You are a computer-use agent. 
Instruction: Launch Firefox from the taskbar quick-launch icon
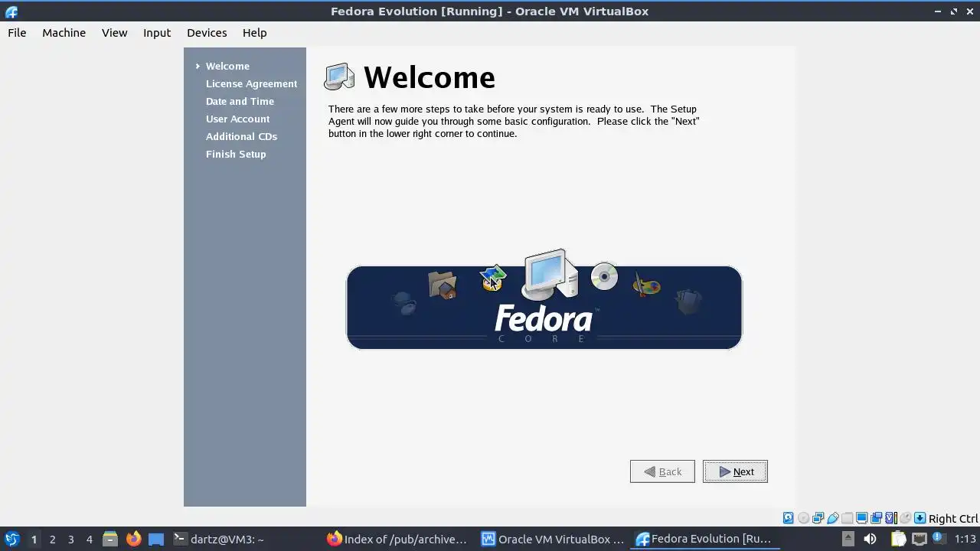click(133, 539)
